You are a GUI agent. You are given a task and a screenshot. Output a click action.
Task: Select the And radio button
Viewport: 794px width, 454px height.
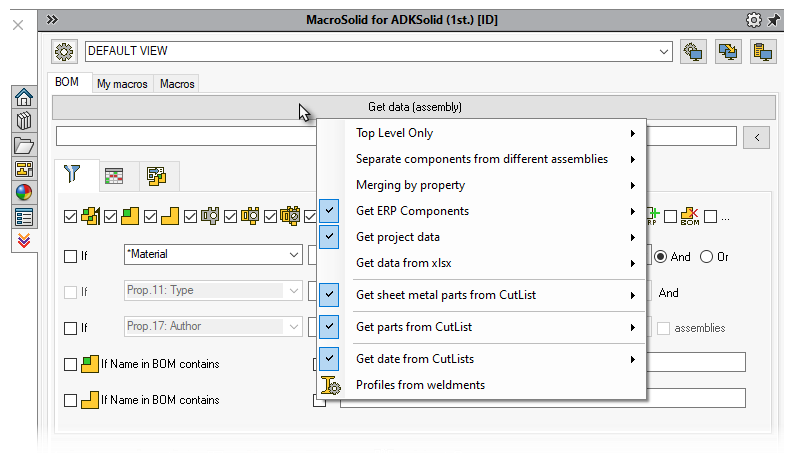[x=660, y=257]
